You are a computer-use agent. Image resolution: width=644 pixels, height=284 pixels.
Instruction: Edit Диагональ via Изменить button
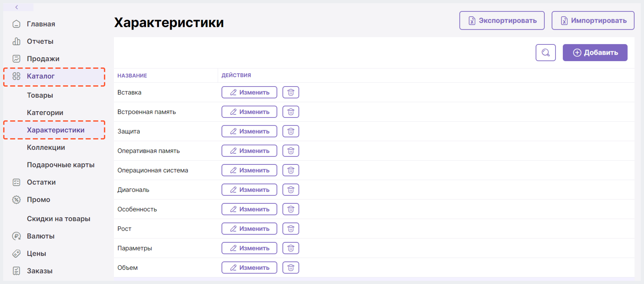point(249,190)
